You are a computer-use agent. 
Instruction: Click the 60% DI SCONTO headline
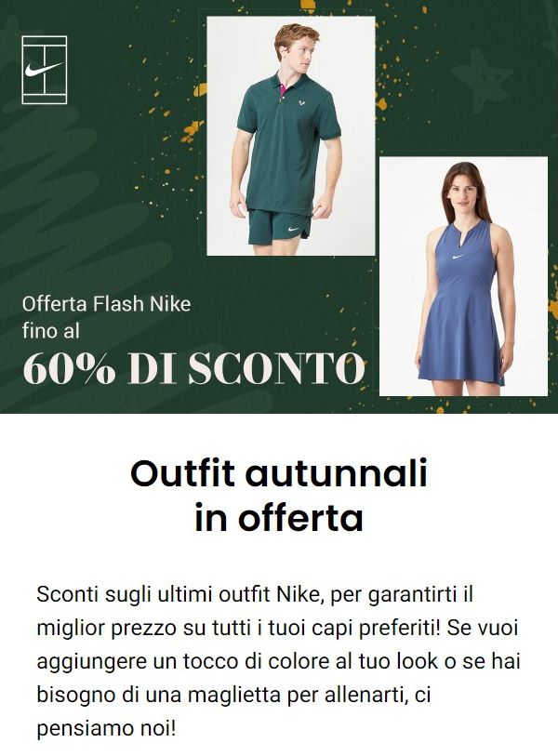[x=193, y=368]
